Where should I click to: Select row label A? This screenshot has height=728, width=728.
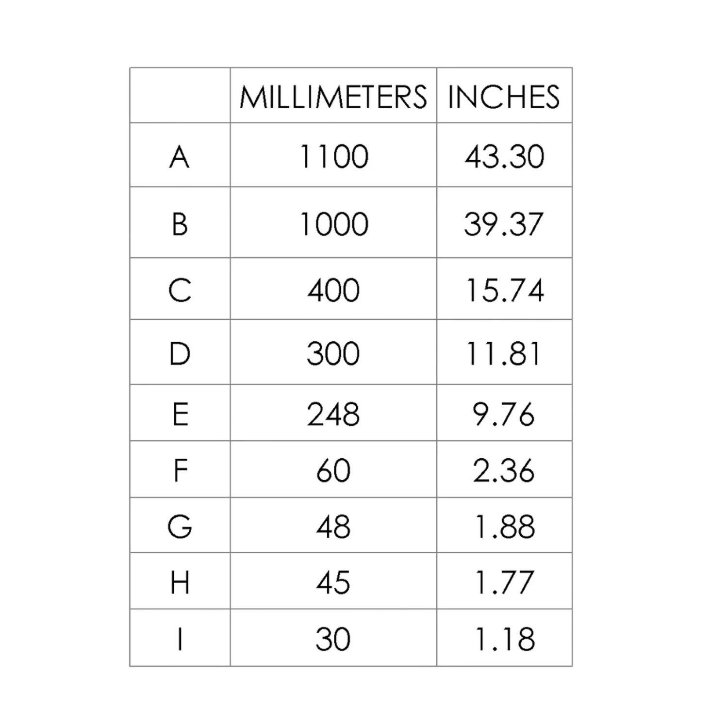tap(180, 157)
